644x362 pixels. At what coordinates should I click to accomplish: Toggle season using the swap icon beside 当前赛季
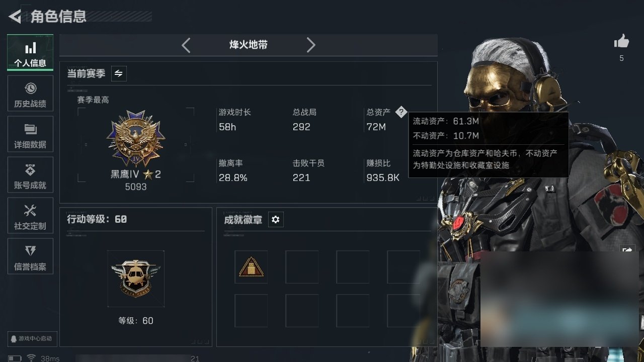(x=119, y=73)
